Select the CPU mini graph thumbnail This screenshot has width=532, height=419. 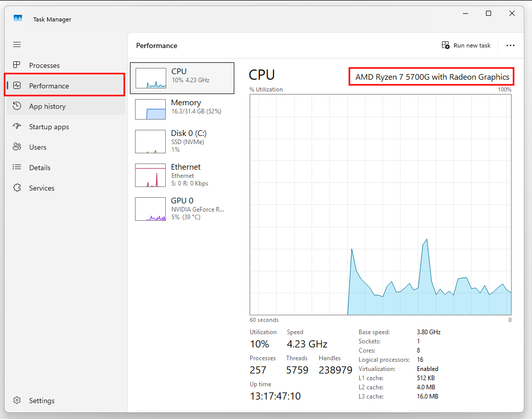coord(150,78)
